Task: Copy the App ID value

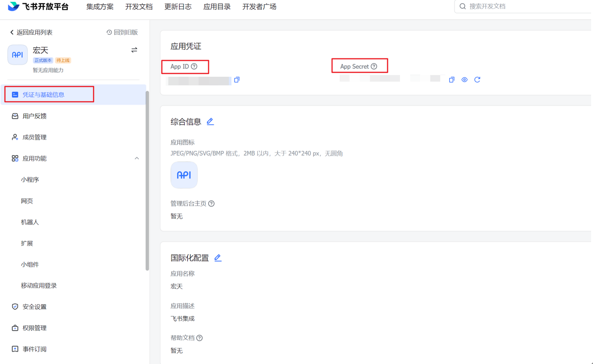Action: (x=237, y=80)
